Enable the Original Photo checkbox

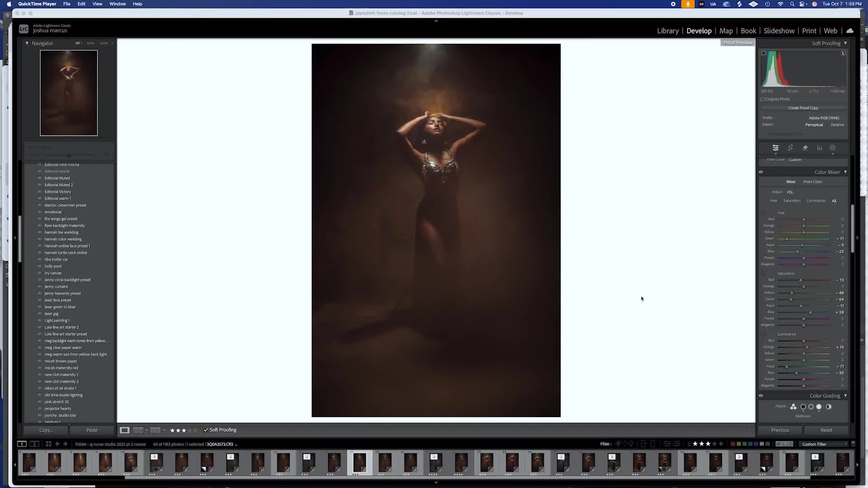pos(763,99)
